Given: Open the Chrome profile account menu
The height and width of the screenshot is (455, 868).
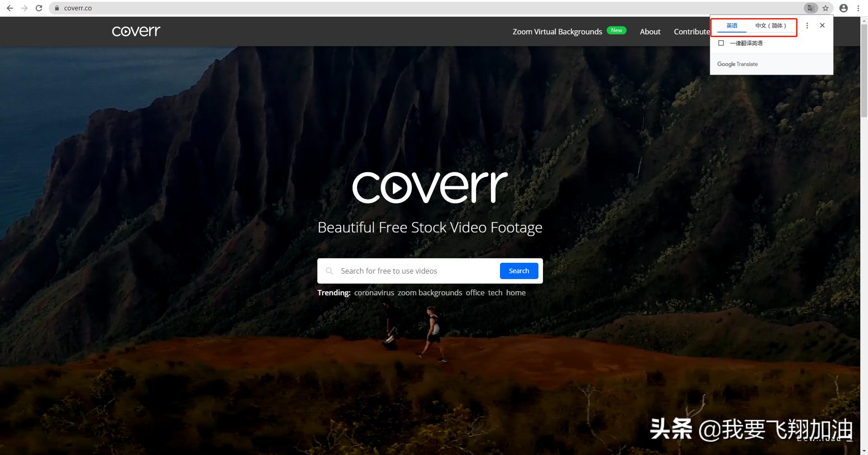Looking at the screenshot, I should 844,8.
